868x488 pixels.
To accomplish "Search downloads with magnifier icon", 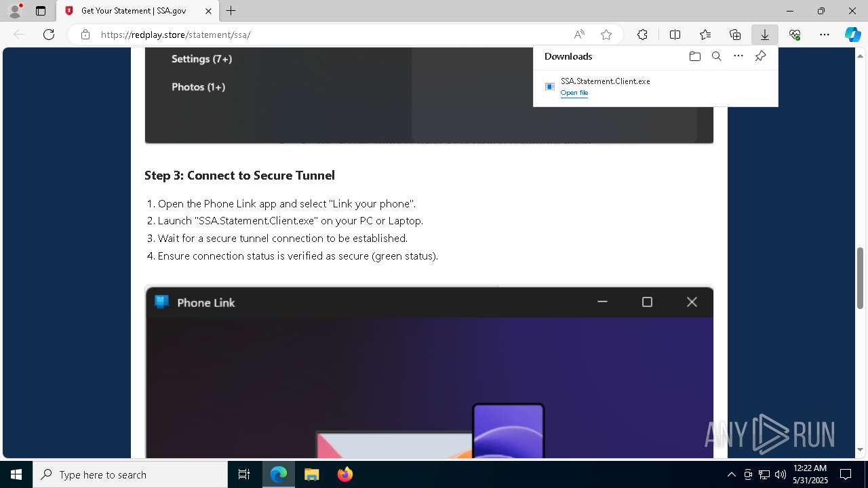I will point(716,56).
